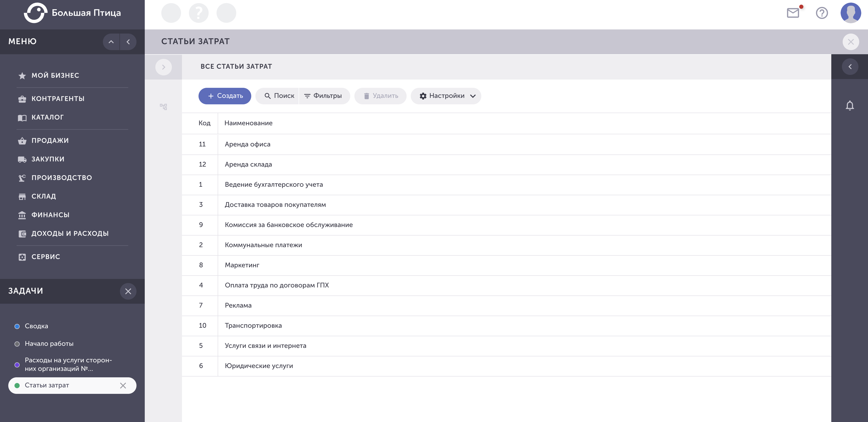
Task: Select the Доставка товаров покупателям row
Action: [x=506, y=205]
